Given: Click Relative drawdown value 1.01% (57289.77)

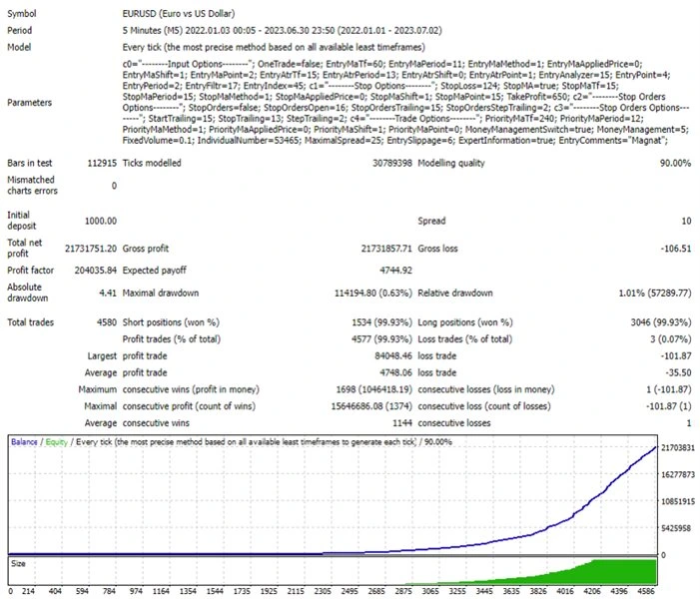Looking at the screenshot, I should coord(655,294).
